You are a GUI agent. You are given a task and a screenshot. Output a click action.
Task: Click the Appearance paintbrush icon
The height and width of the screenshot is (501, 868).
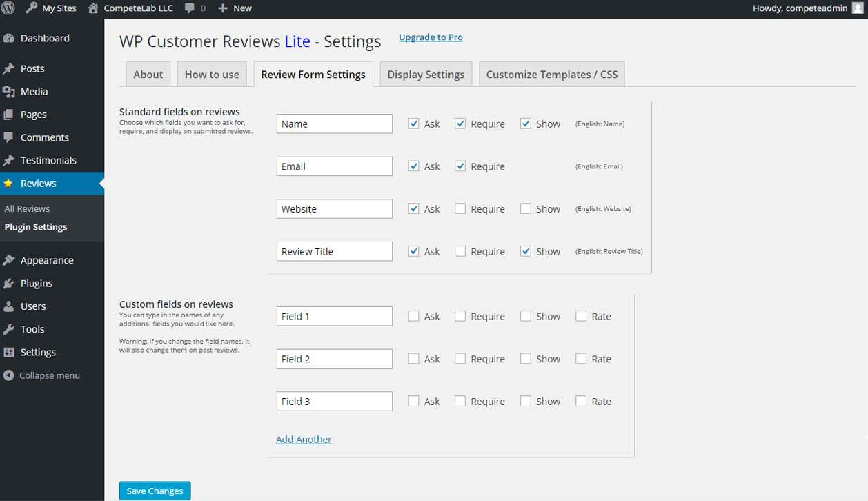(x=10, y=260)
